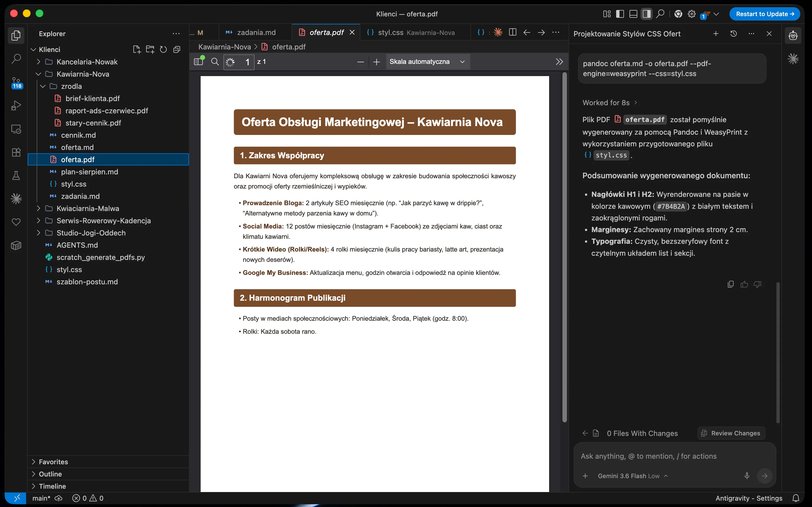This screenshot has height=507, width=812.
Task: Expand the Worked for 8s details
Action: [x=610, y=103]
